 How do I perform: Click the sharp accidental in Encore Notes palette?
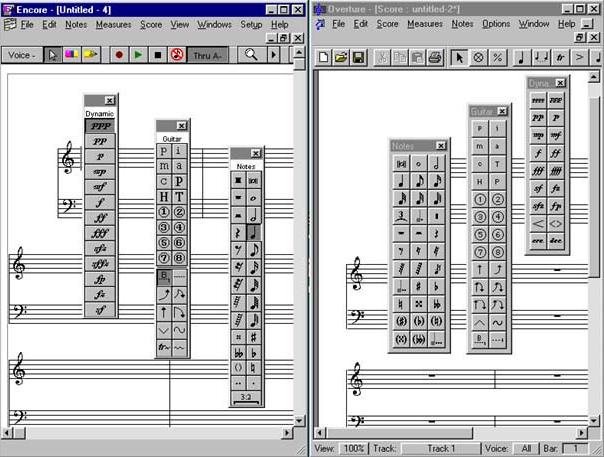253,338
